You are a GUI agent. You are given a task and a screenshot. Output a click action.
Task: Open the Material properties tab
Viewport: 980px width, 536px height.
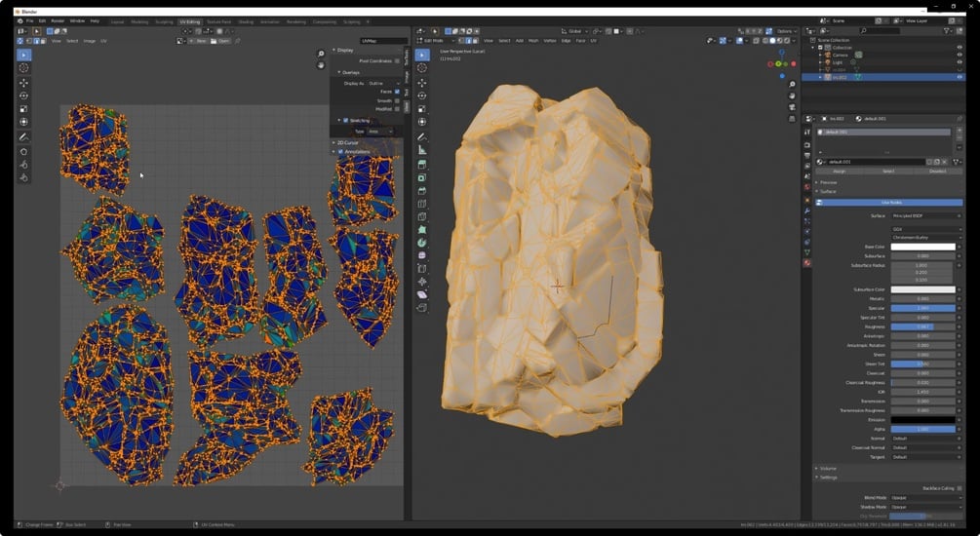pos(807,263)
